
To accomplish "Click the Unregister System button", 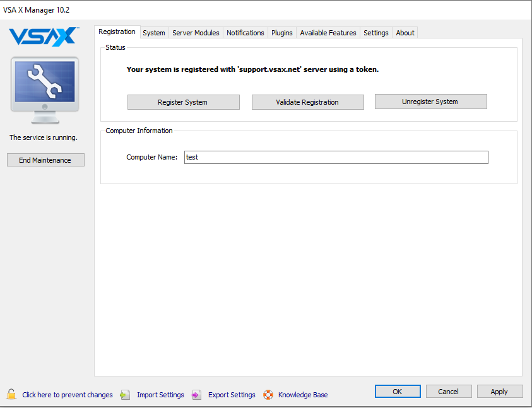I will click(431, 102).
